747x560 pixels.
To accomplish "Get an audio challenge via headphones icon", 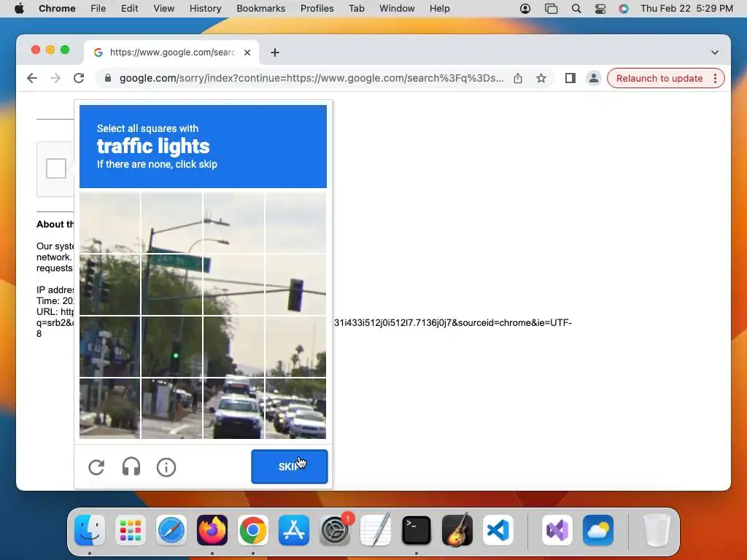I will [x=131, y=467].
